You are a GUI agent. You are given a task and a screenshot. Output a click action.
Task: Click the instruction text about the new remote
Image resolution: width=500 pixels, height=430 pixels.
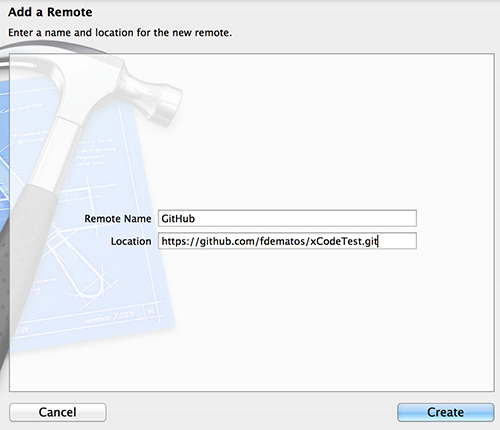pos(120,33)
